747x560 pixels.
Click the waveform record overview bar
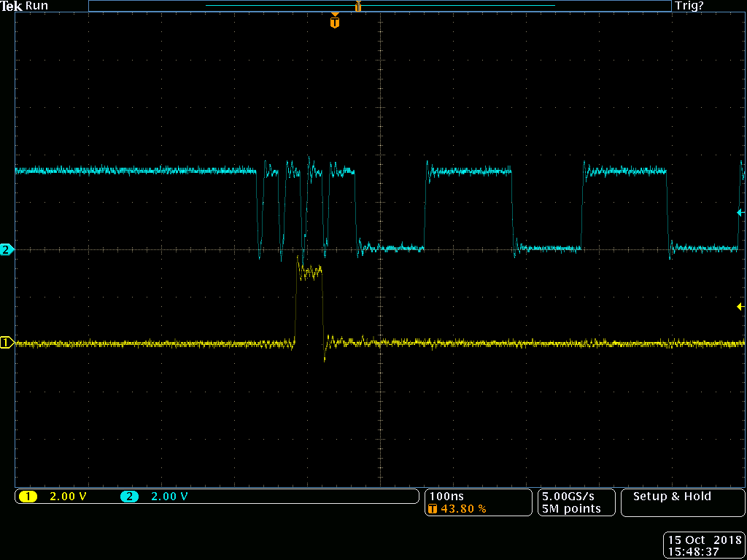coord(379,6)
